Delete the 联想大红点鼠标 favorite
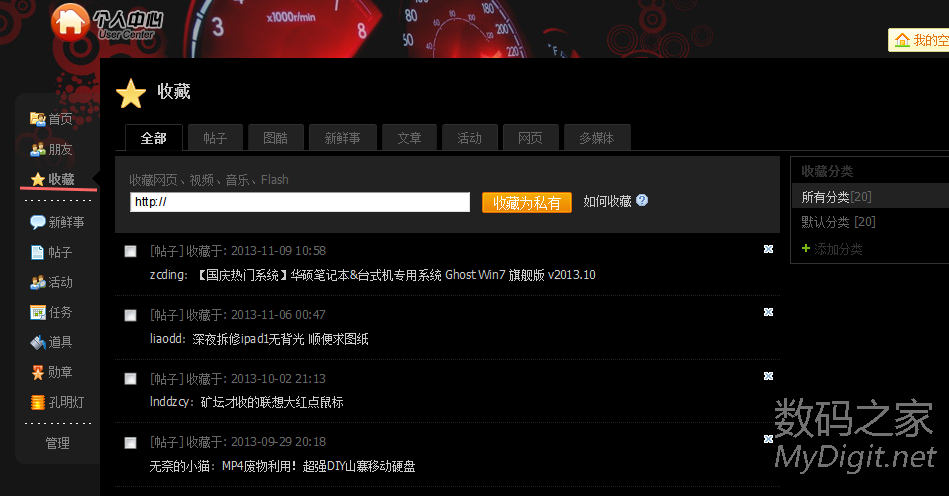This screenshot has height=496, width=949. point(768,376)
